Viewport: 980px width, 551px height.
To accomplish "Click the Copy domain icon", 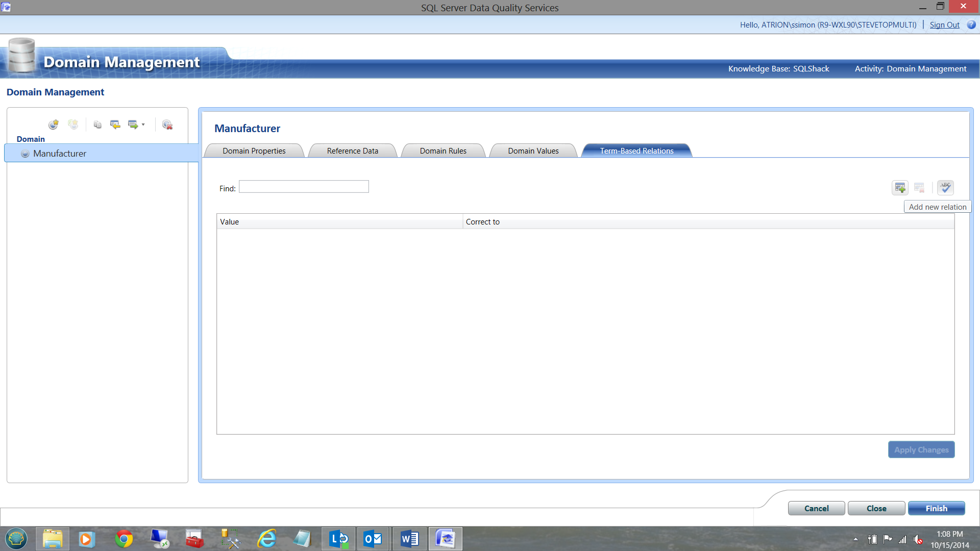I will pyautogui.click(x=97, y=124).
